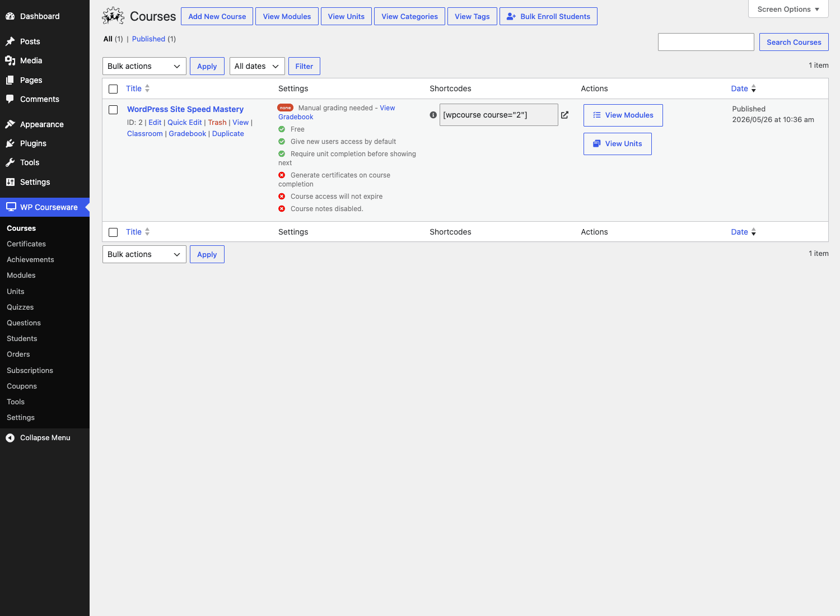Open Subscriptions submenu item
840x616 pixels.
click(30, 371)
